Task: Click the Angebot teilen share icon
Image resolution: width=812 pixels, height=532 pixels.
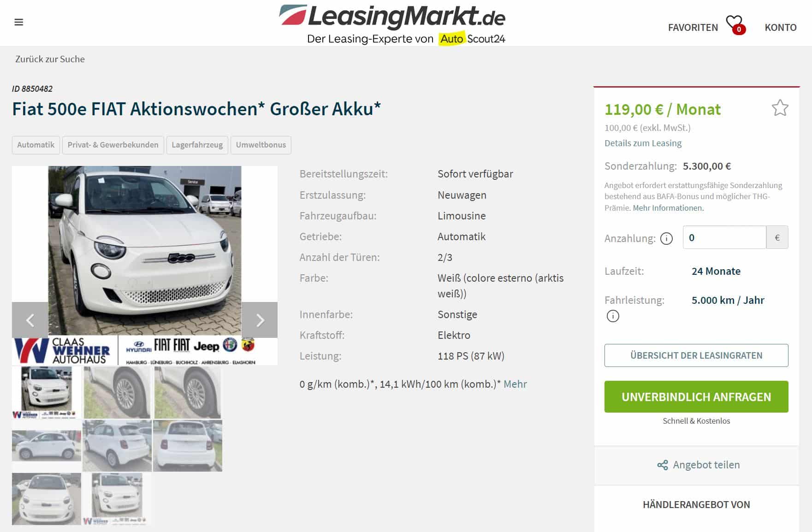Action: [x=663, y=465]
